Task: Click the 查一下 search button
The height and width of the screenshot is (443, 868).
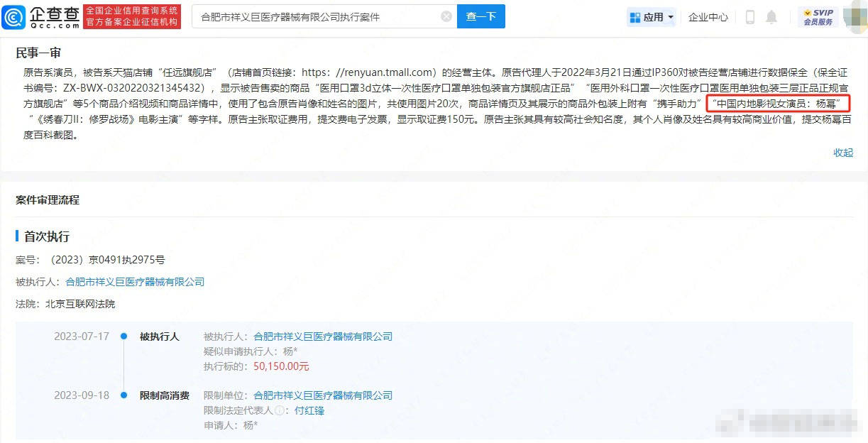Action: pyautogui.click(x=481, y=16)
